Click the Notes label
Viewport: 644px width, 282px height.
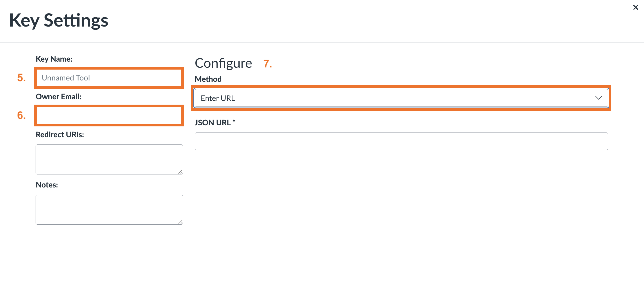47,185
